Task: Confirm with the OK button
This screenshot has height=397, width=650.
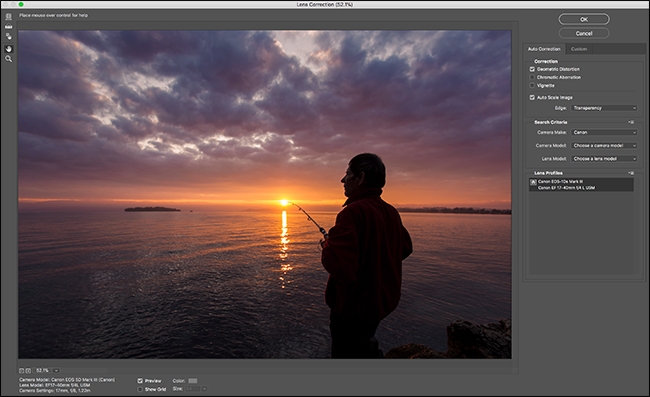Action: [584, 19]
